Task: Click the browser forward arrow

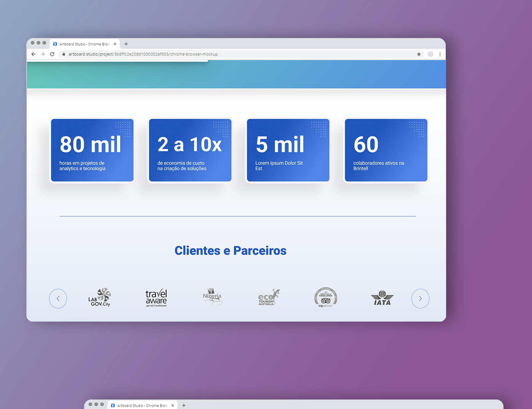Action: tap(43, 54)
